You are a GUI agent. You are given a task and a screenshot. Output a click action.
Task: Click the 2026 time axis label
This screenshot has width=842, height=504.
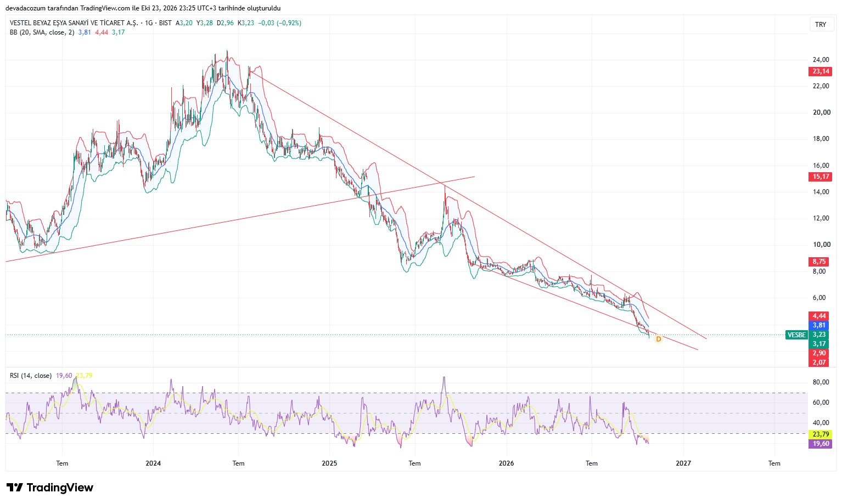point(506,463)
